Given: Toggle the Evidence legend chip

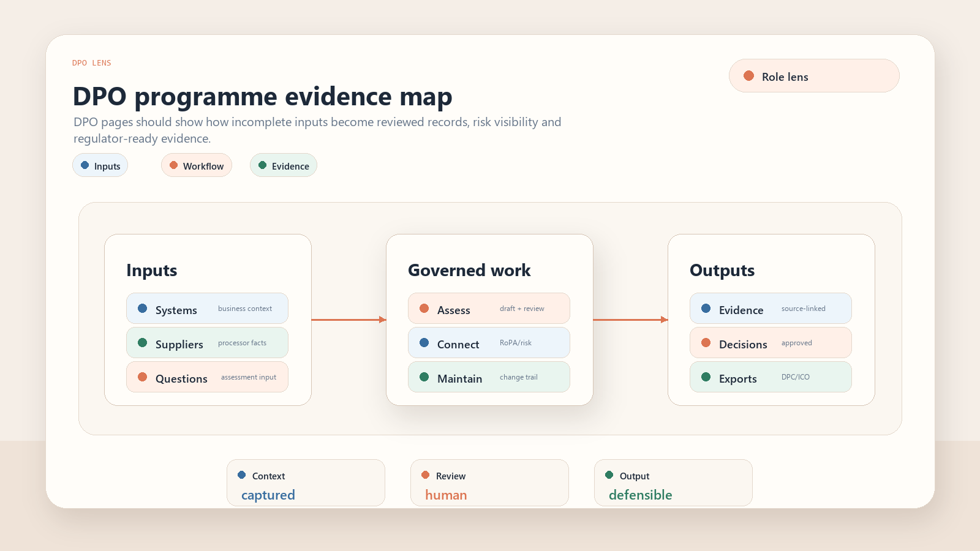Looking at the screenshot, I should [x=284, y=165].
